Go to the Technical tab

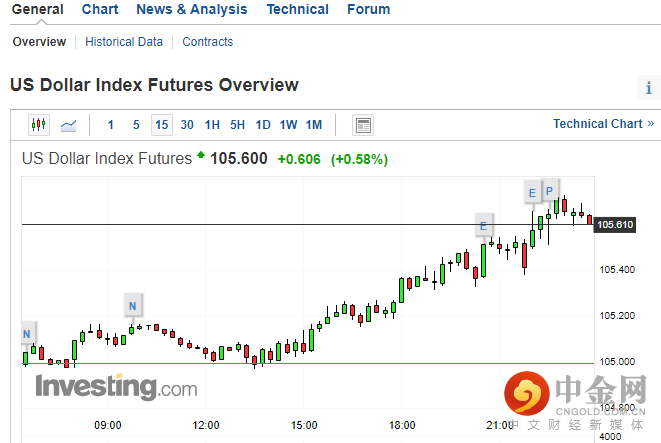[297, 9]
